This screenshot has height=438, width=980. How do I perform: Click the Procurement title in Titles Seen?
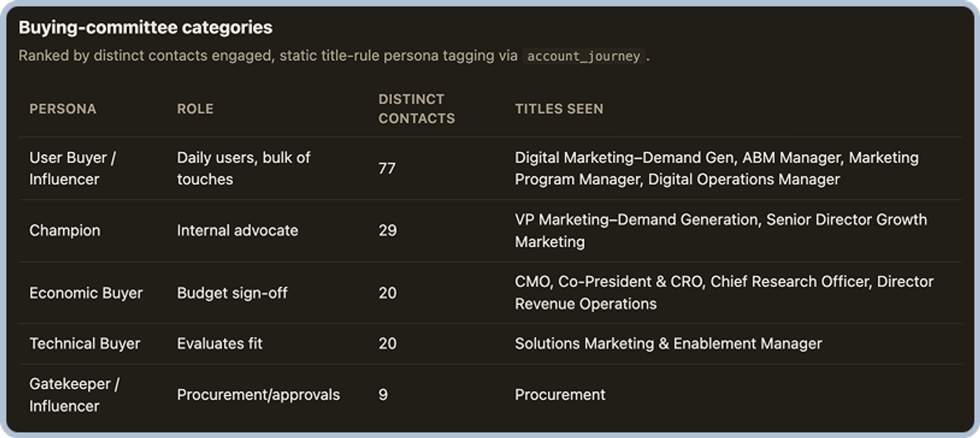point(560,395)
